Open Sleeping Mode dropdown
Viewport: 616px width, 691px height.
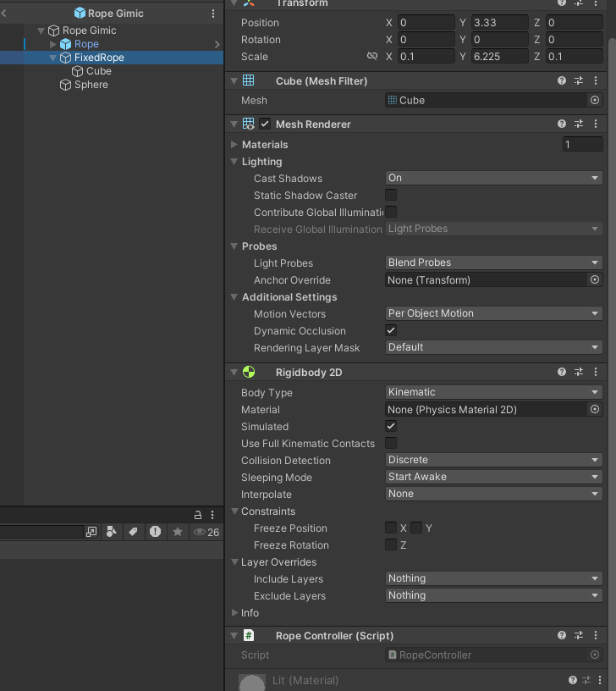[x=493, y=477]
